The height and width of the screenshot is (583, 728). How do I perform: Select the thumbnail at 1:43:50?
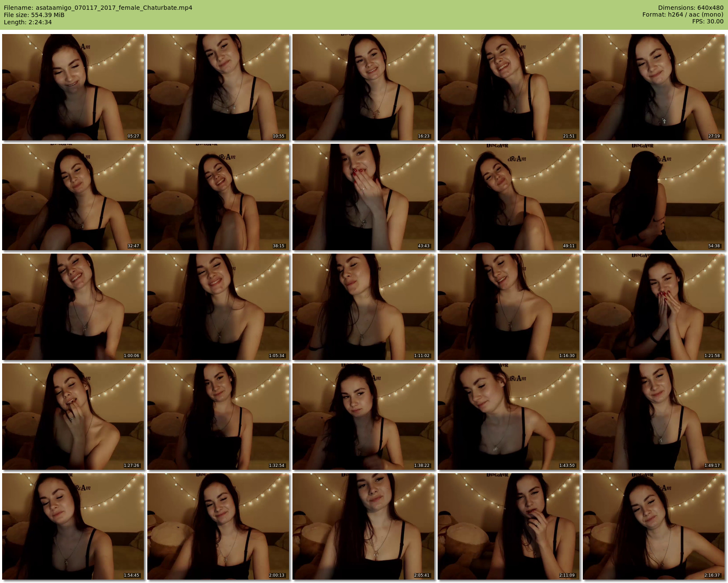pyautogui.click(x=509, y=417)
